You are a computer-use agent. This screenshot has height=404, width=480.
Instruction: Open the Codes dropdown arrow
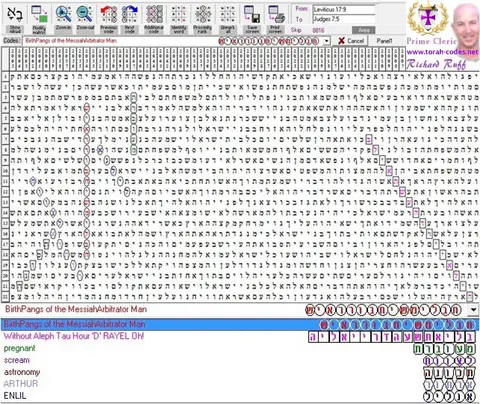coord(327,41)
